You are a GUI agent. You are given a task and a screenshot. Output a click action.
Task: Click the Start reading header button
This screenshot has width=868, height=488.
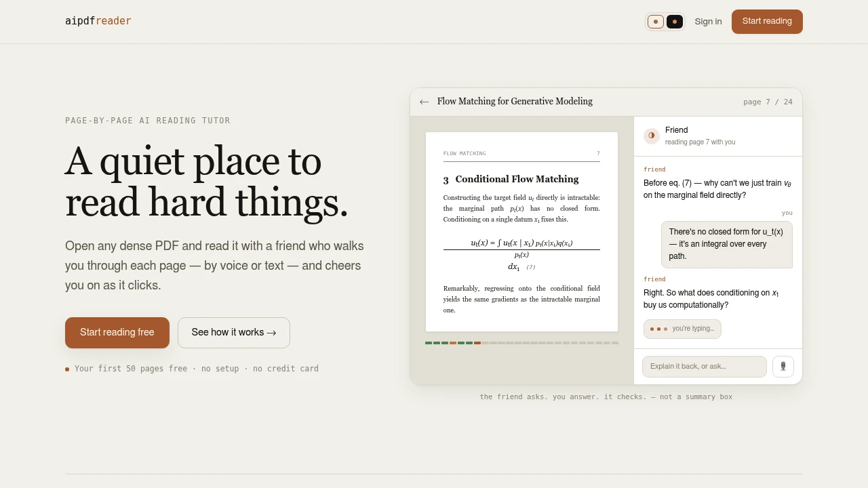coord(767,22)
